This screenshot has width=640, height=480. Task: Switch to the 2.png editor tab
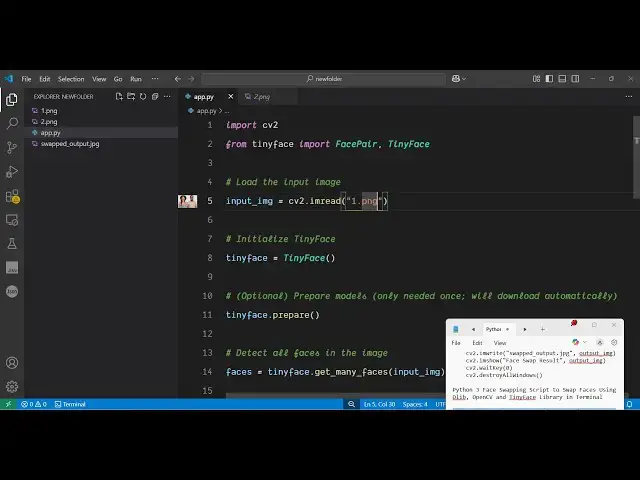pyautogui.click(x=267, y=97)
